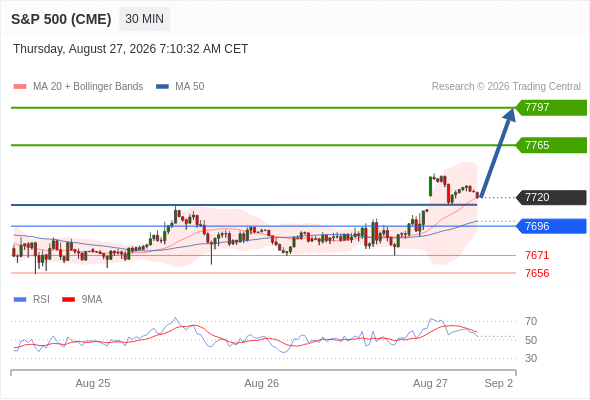Click the Aug 26 date axis label
The image size is (590, 400).
point(262,383)
